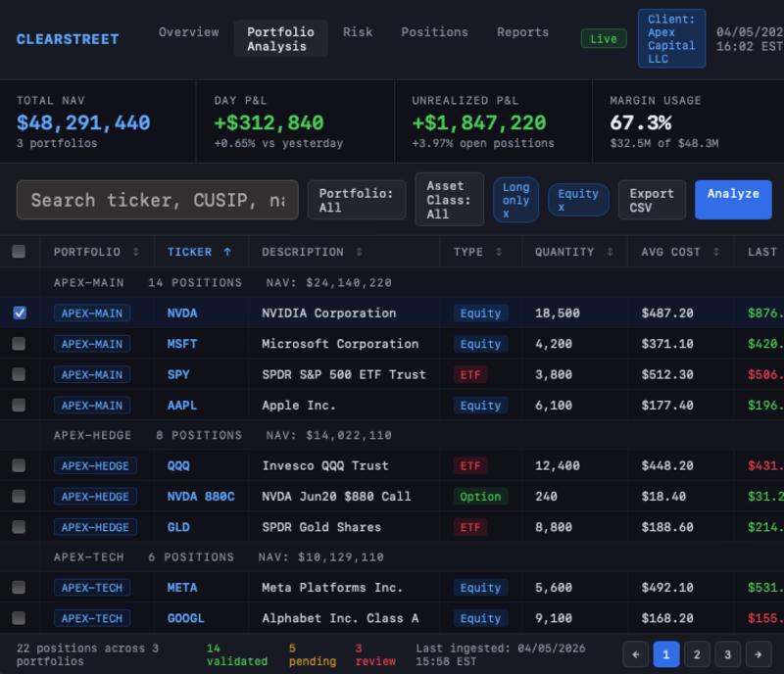Screen dimensions: 784x674
Task: Open the AAPL ticker link
Action: pos(182,405)
